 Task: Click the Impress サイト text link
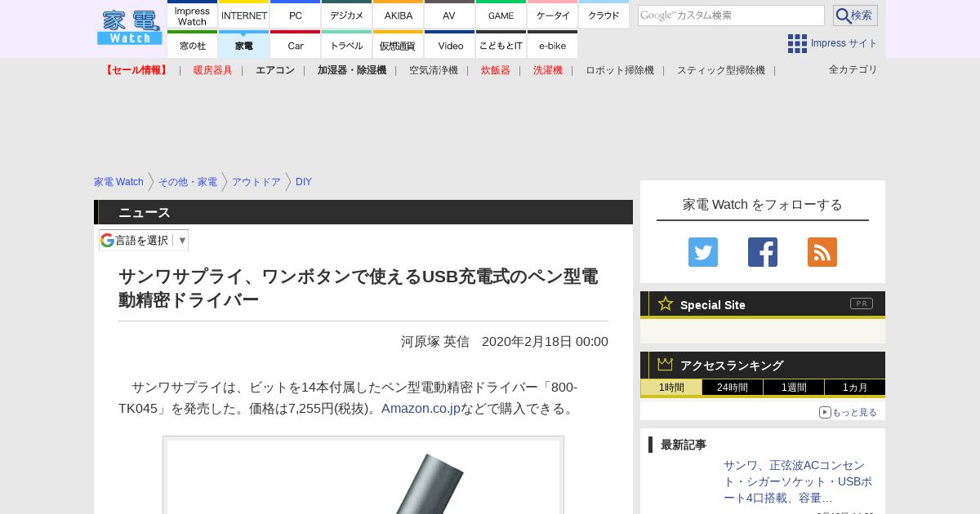[x=844, y=43]
